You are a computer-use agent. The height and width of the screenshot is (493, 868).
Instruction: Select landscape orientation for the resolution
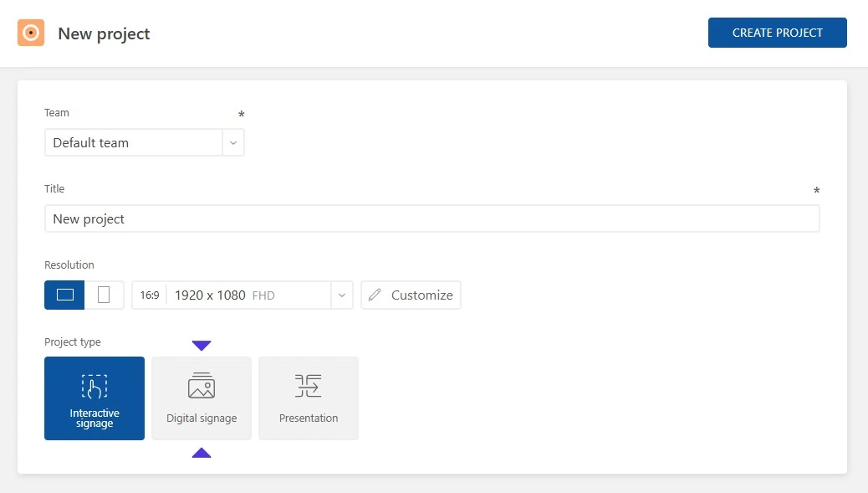(64, 295)
